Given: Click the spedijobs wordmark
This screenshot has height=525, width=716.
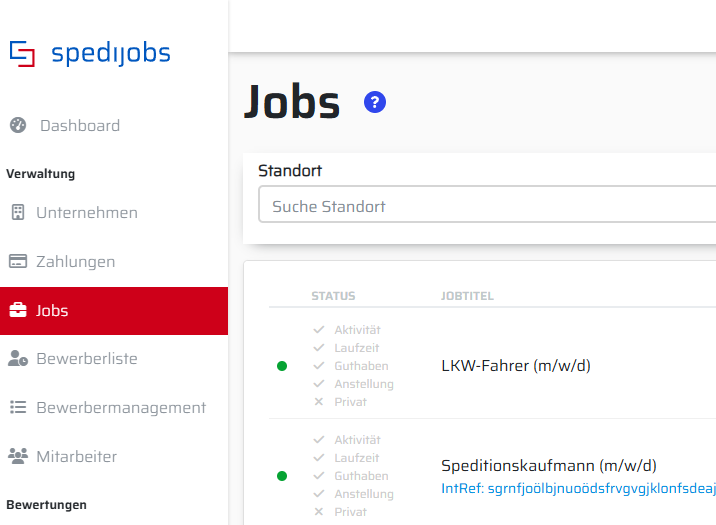Looking at the screenshot, I should 111,53.
